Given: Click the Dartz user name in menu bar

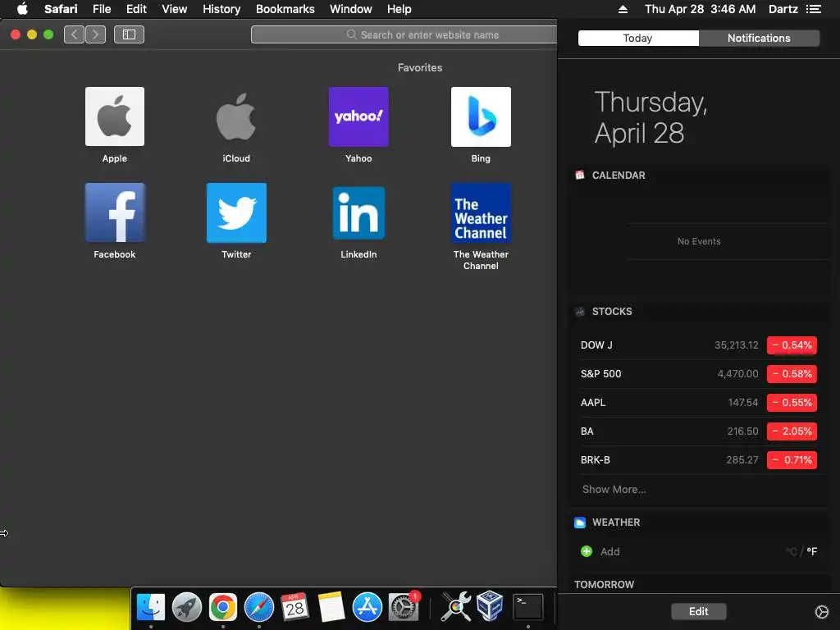Looking at the screenshot, I should (x=783, y=9).
